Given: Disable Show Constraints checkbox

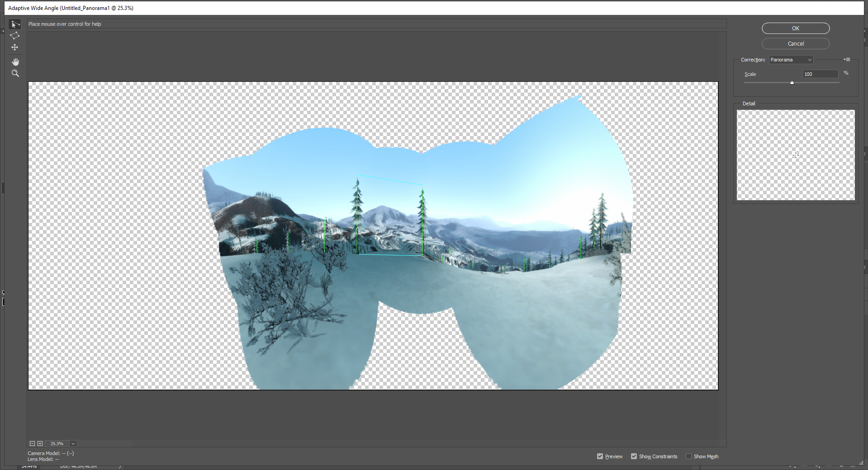Looking at the screenshot, I should coord(634,456).
